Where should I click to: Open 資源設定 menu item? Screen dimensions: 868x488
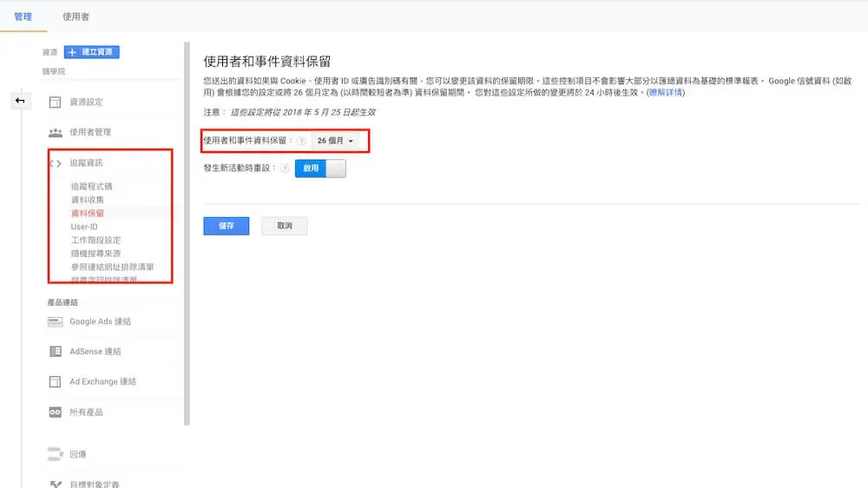pos(86,102)
